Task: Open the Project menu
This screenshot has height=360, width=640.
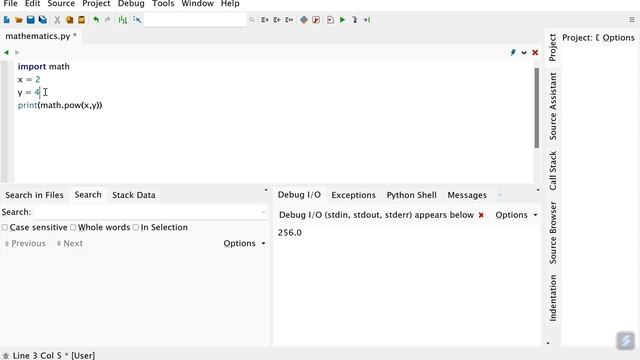Action: (96, 4)
